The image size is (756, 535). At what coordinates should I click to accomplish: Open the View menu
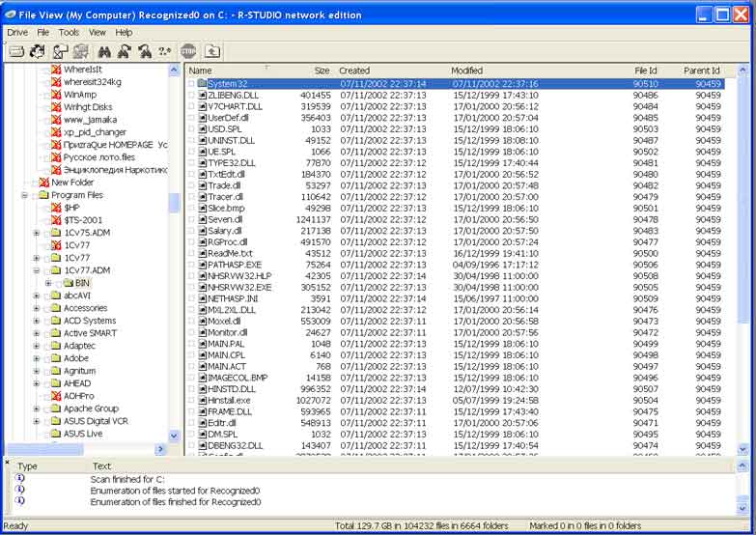pos(97,32)
